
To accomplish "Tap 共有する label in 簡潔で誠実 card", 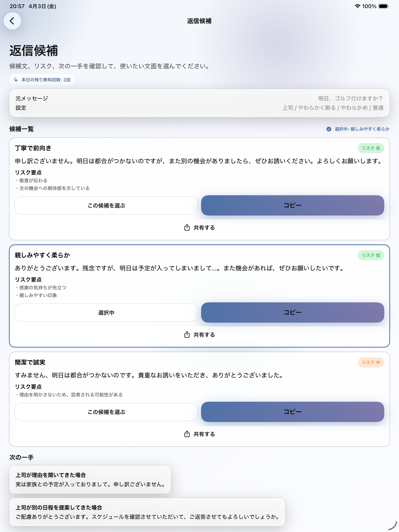I will point(204,434).
